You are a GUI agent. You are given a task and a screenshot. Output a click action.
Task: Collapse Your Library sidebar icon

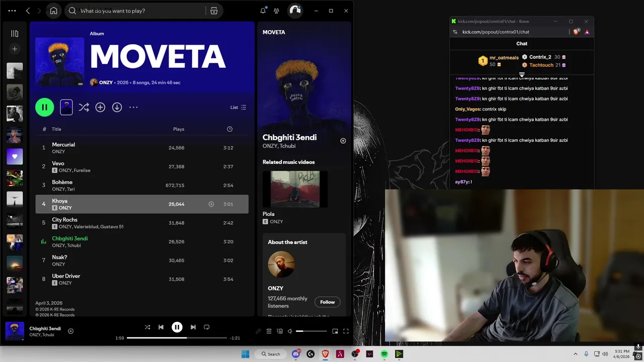coord(15,34)
